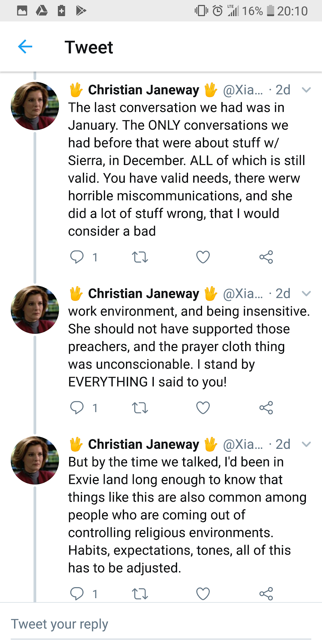
Task: Share the 'work environment' tweet
Action: tap(266, 408)
